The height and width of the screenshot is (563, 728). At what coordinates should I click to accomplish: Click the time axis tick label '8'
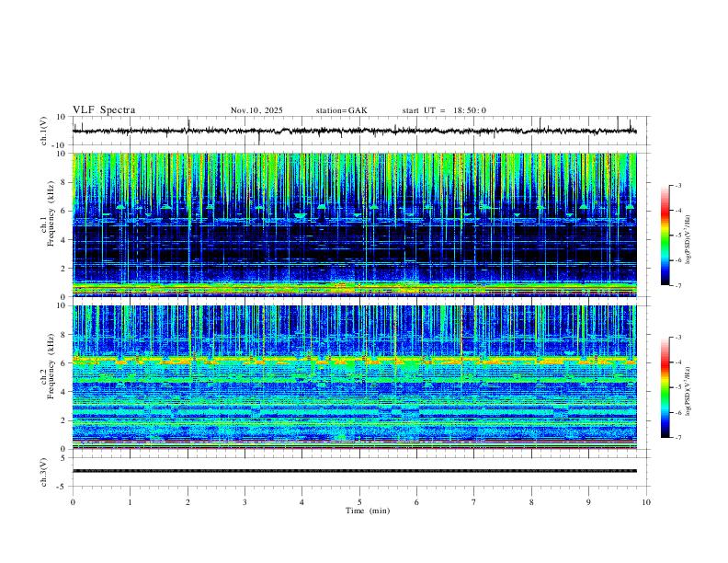tap(531, 502)
